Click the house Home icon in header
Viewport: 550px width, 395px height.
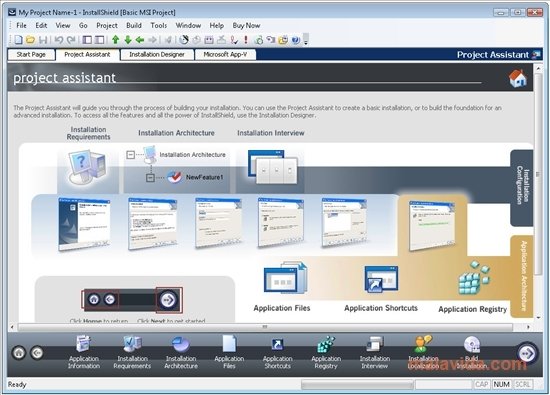(x=517, y=78)
